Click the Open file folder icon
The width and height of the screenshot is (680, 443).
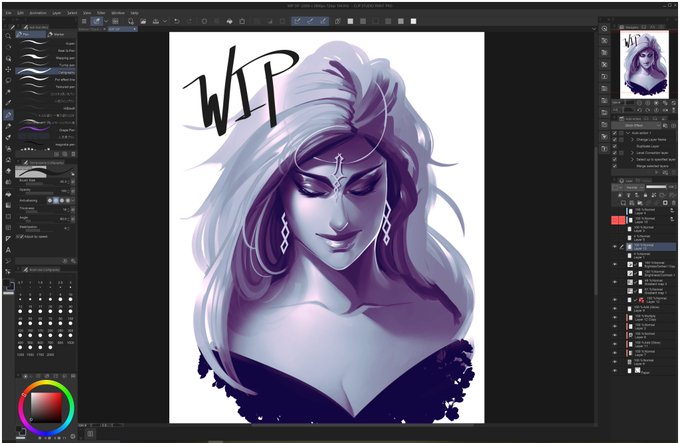pyautogui.click(x=143, y=21)
